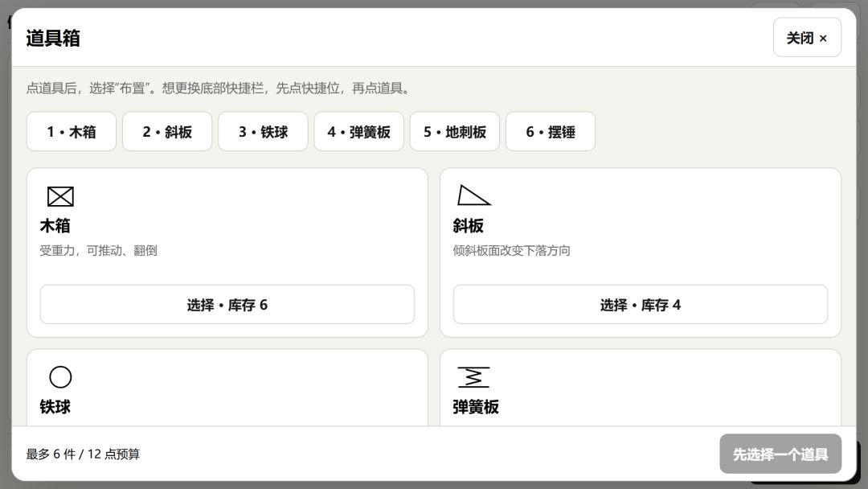The image size is (868, 489).
Task: Select quick slot 1 · 木箱
Action: point(72,132)
